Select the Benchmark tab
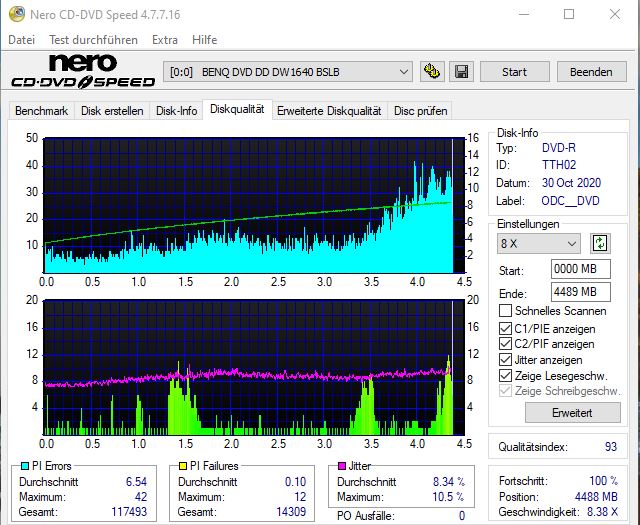Image resolution: width=640 pixels, height=525 pixels. pos(42,111)
